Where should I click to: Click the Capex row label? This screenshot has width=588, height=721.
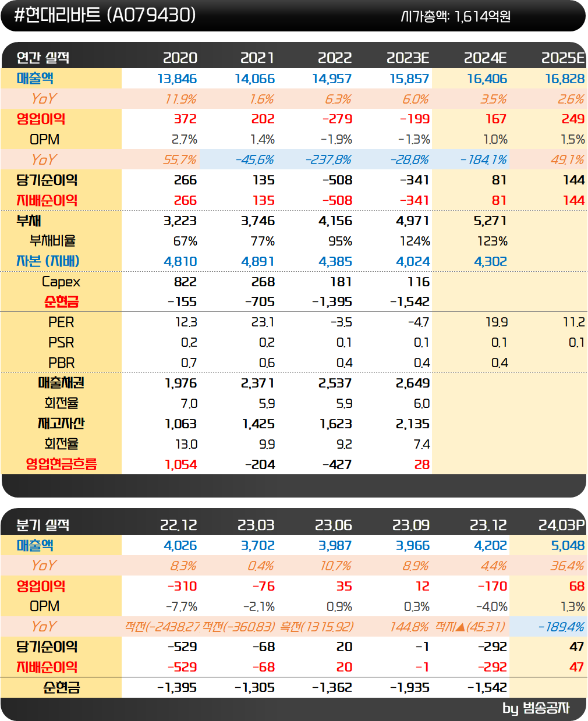(61, 282)
